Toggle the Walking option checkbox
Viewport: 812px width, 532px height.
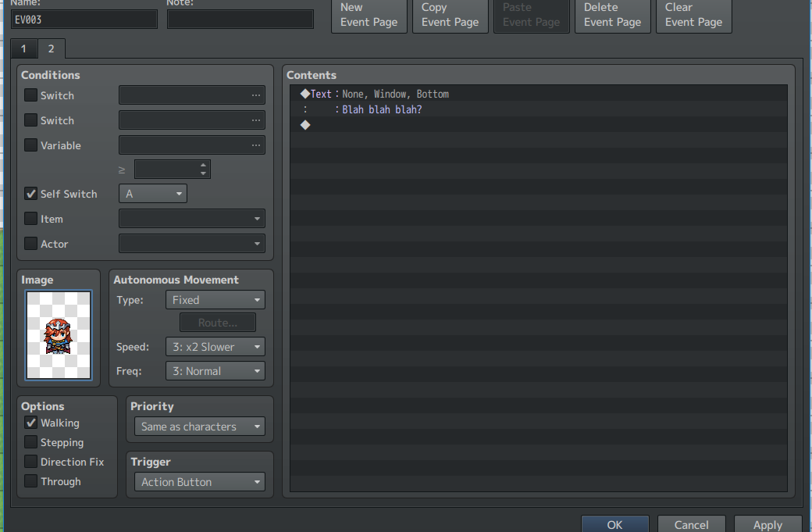(x=31, y=423)
